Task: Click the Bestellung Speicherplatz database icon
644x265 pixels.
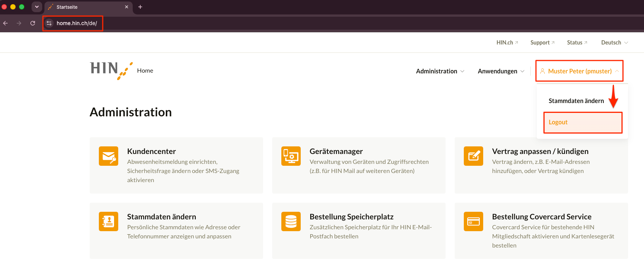Action: [x=291, y=221]
